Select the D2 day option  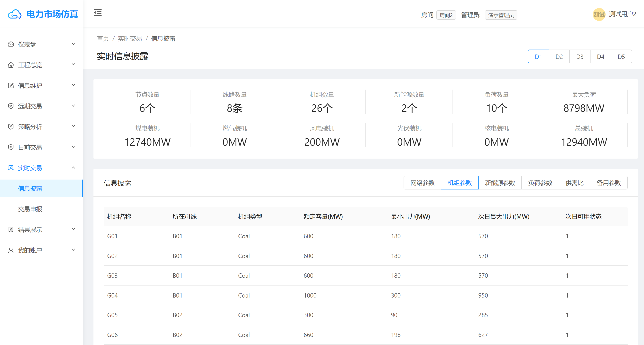[559, 57]
